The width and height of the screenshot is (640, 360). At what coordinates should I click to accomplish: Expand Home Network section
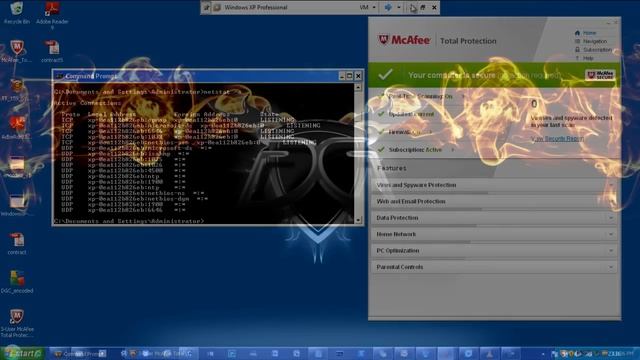[494, 234]
